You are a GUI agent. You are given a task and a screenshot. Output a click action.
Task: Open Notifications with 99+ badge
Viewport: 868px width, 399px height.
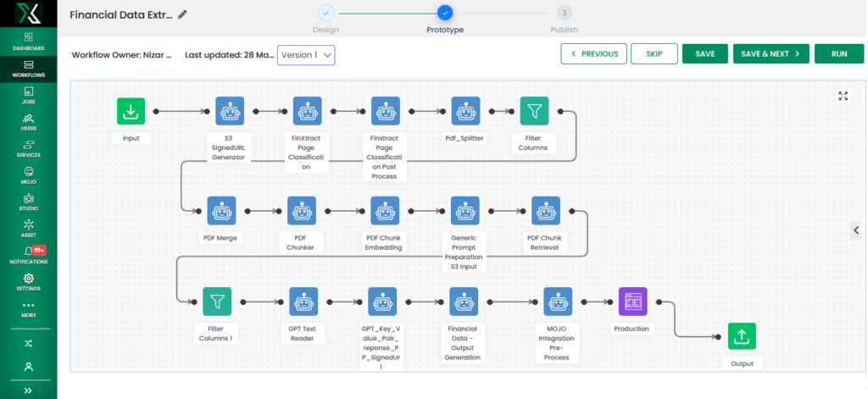point(28,255)
